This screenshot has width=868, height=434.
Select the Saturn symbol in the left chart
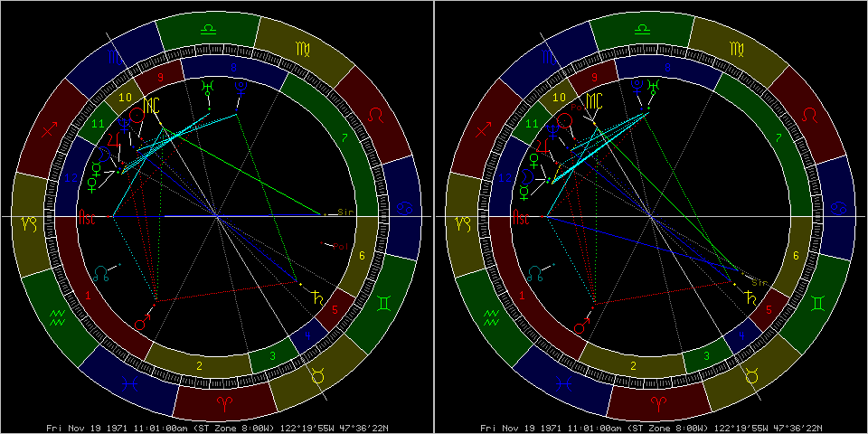coord(317,296)
